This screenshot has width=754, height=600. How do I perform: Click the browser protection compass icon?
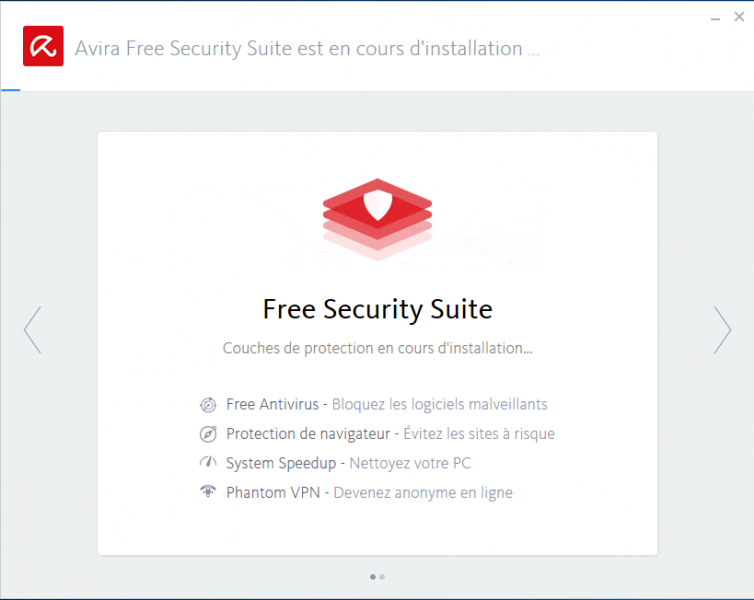pyautogui.click(x=208, y=434)
